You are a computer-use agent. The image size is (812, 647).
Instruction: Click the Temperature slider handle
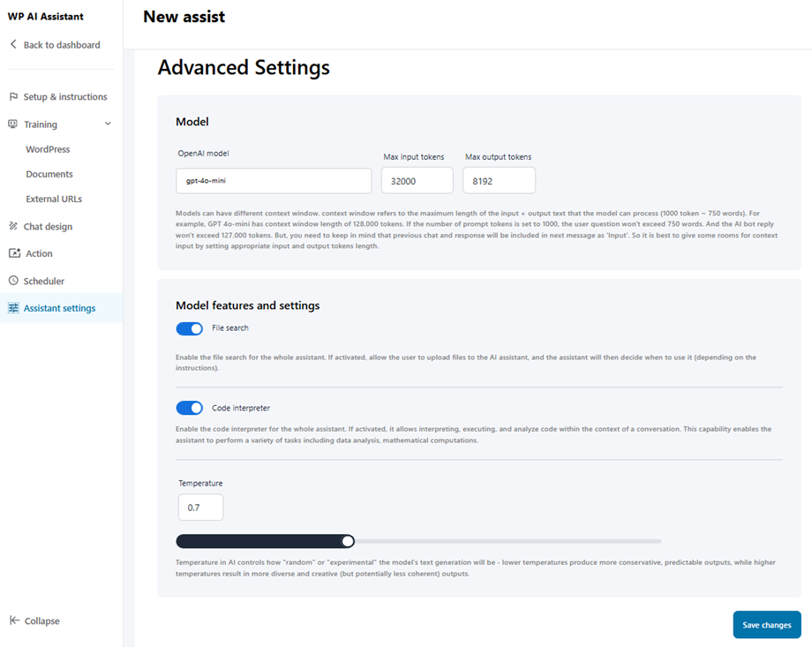pos(348,541)
